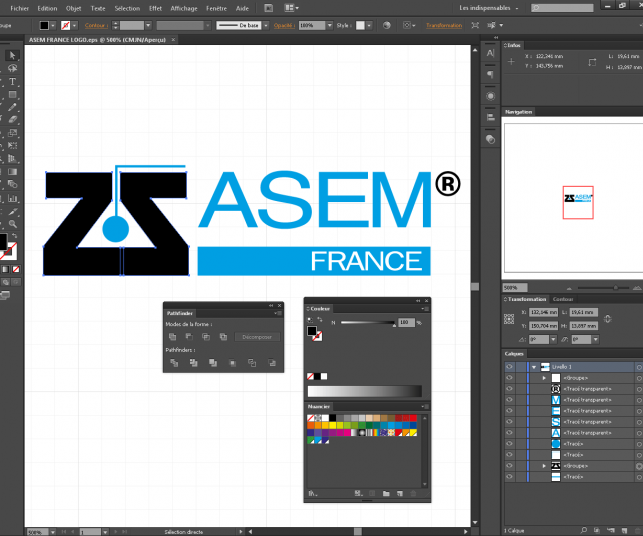Open recolor artwork from control bar
This screenshot has height=536, width=643.
(386, 25)
